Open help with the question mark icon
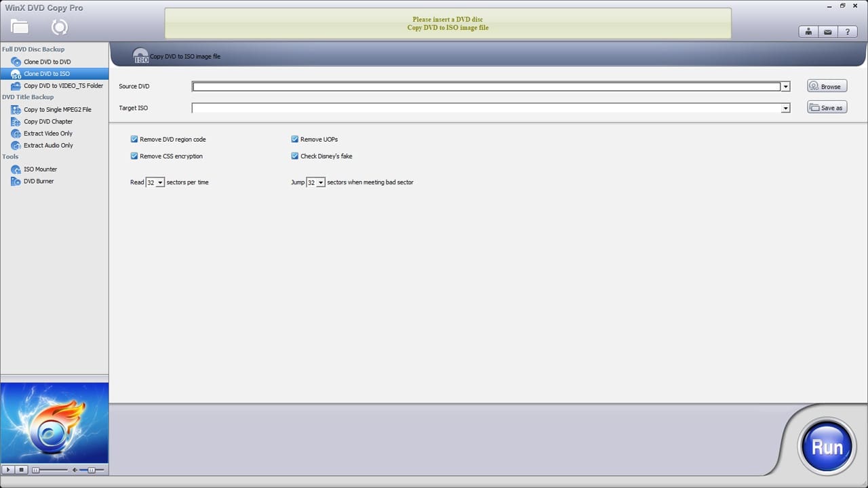 [x=847, y=32]
